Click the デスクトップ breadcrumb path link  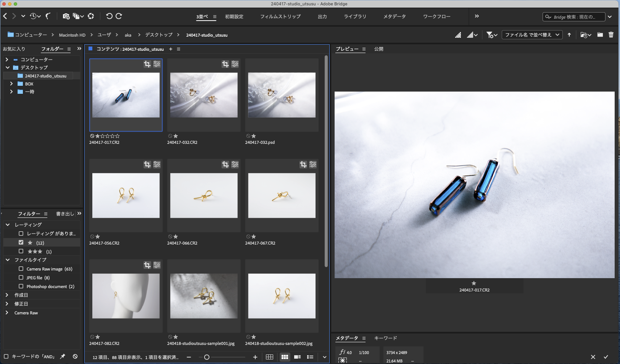159,35
